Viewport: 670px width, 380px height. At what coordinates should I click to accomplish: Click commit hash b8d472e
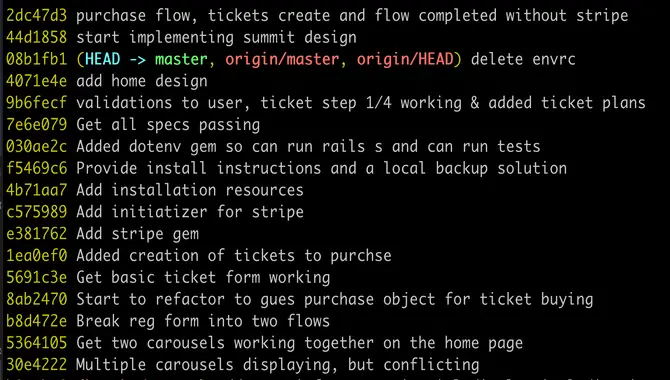click(37, 321)
